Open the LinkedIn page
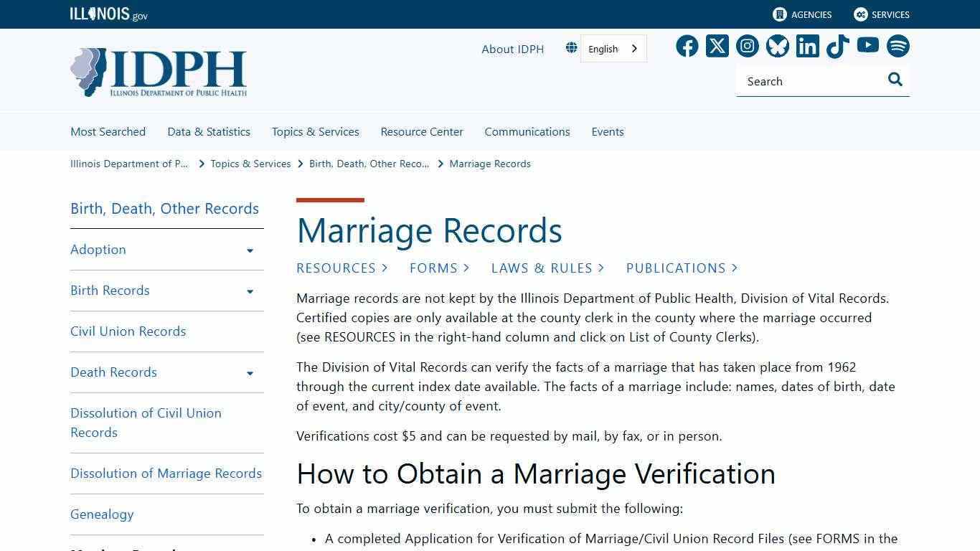980x551 pixels. point(807,46)
